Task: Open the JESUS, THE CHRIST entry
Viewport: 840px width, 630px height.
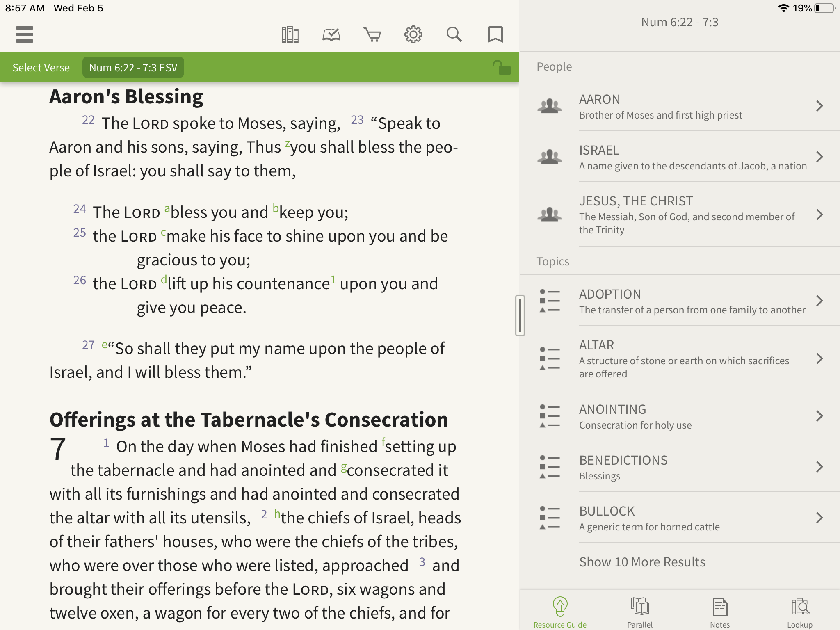Action: (680, 215)
